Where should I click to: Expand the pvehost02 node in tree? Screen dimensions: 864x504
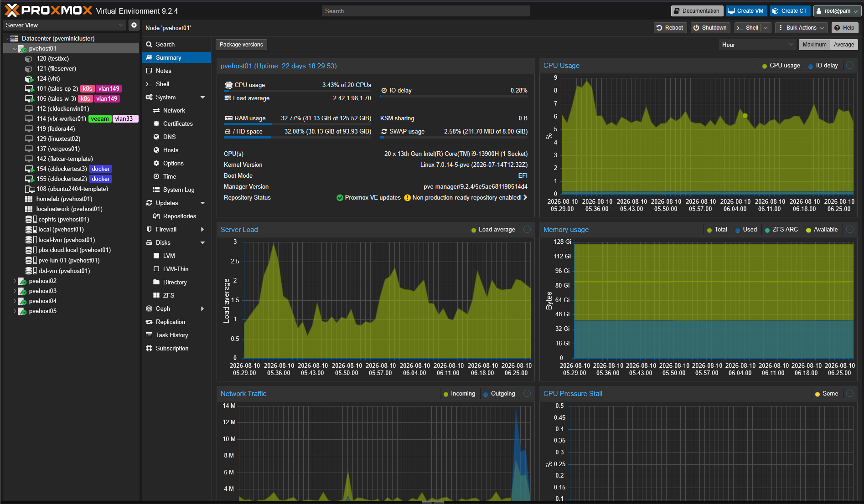coord(15,281)
